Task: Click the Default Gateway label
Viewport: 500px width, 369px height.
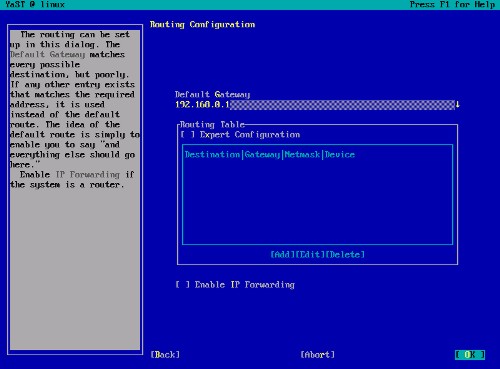Action: [213, 95]
